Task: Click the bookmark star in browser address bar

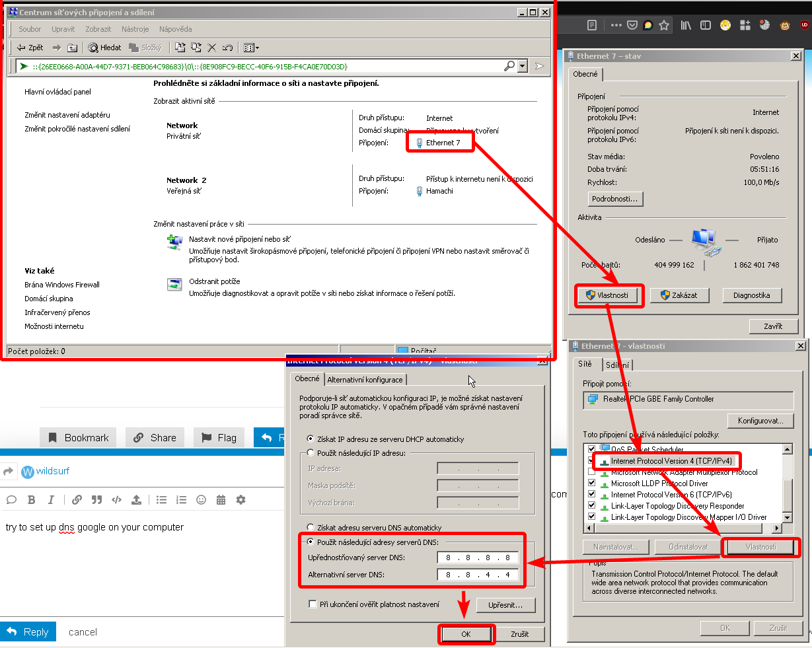Action: pyautogui.click(x=664, y=25)
